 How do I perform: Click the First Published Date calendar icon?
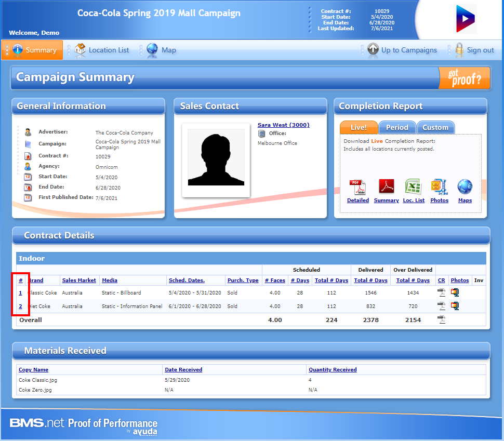(x=28, y=198)
